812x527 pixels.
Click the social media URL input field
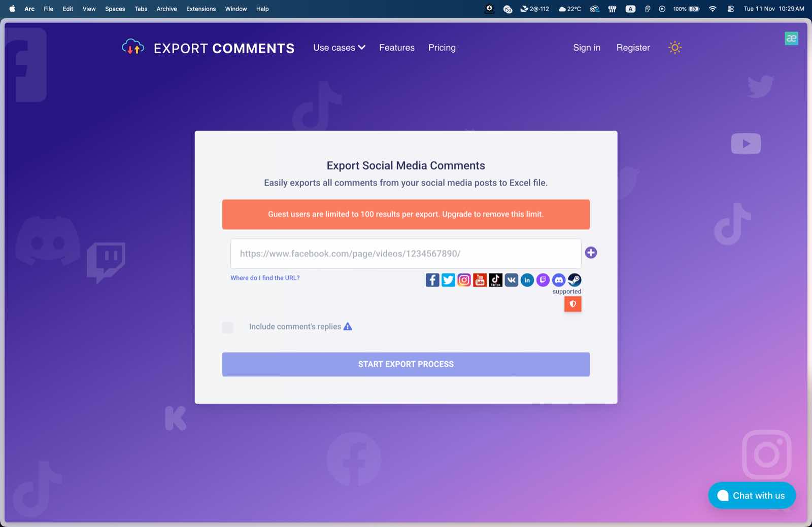click(405, 254)
